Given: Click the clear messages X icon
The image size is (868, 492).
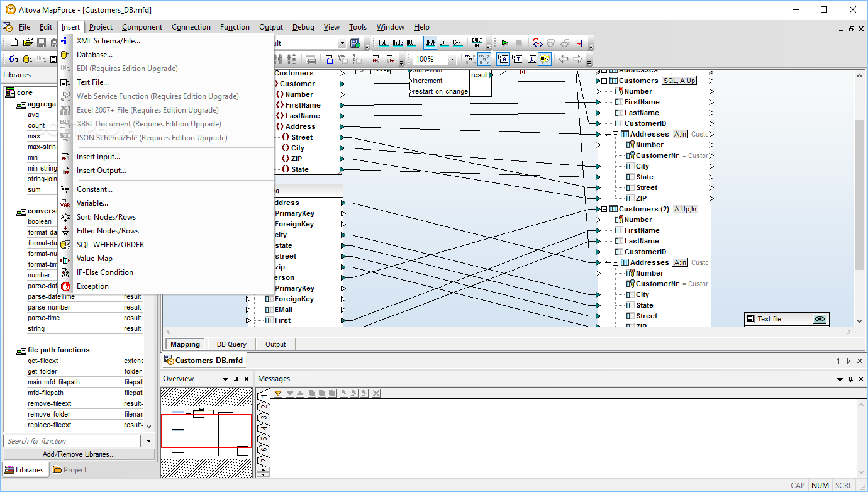Looking at the screenshot, I should pos(376,393).
